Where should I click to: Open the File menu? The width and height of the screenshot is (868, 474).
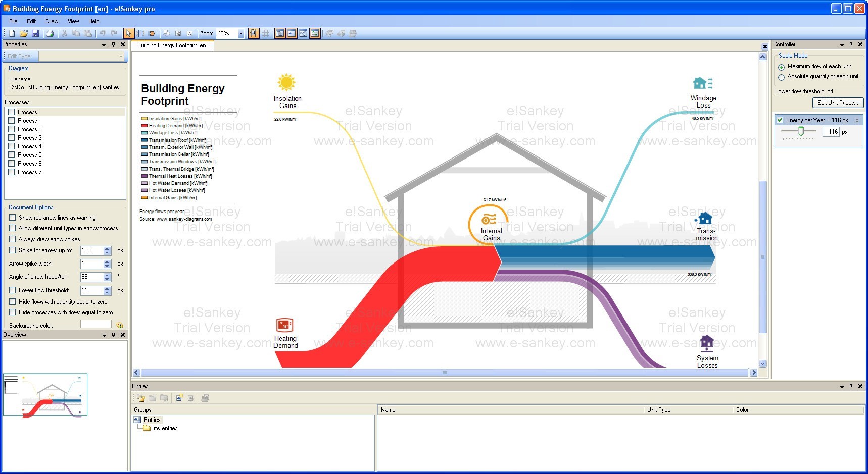click(x=13, y=21)
